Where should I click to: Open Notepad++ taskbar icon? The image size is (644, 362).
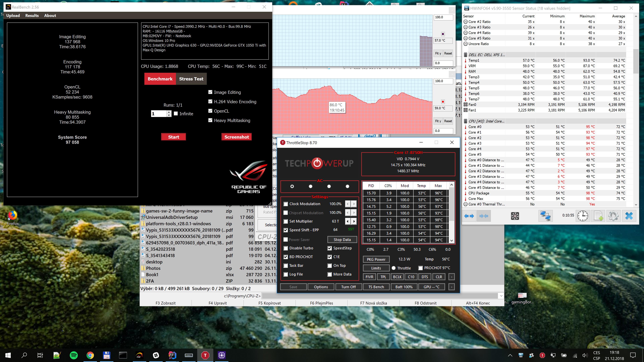57,355
